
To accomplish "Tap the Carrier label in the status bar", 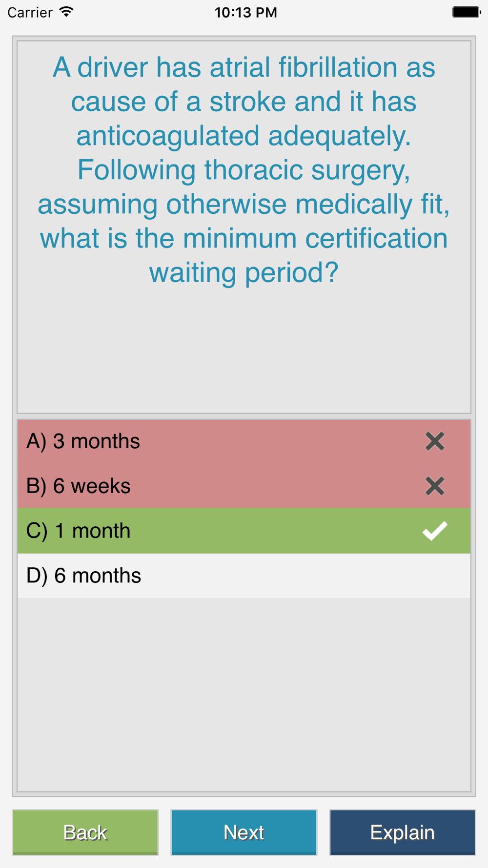I will click(30, 12).
